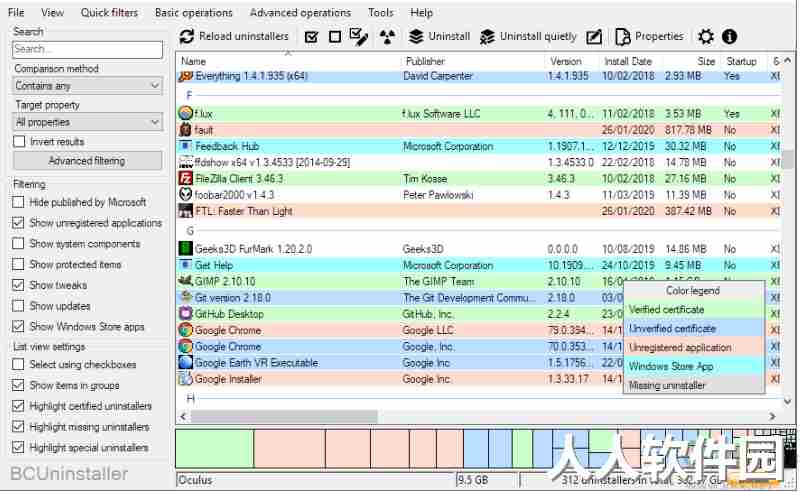This screenshot has width=800, height=492.
Task: Open the File menu
Action: (16, 12)
